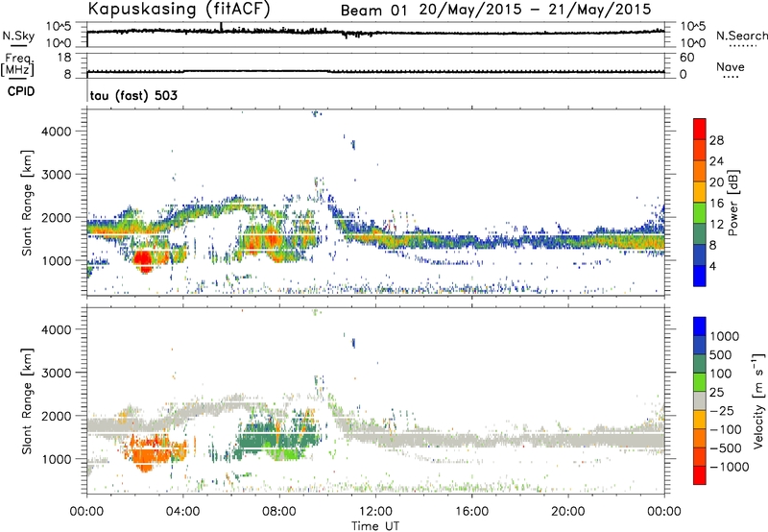The height and width of the screenshot is (532, 768).
Task: Click the Velocity [m s⁻¹] colorbar title
Action: click(x=758, y=400)
